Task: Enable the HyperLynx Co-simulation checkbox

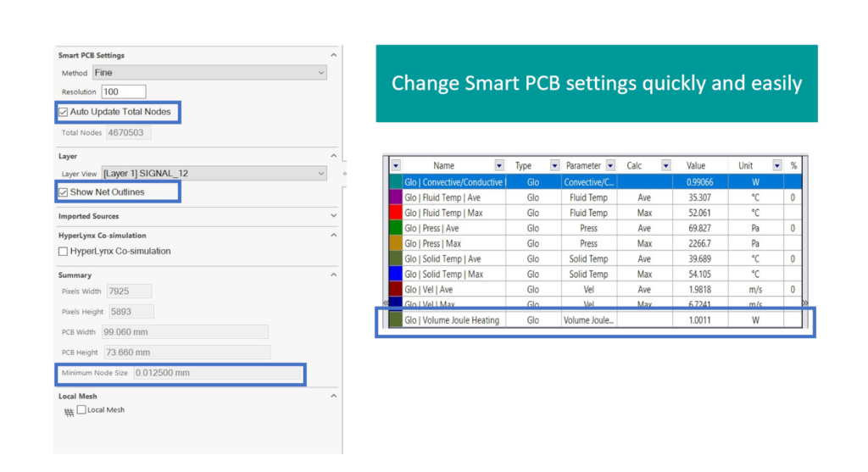Action: click(x=64, y=252)
